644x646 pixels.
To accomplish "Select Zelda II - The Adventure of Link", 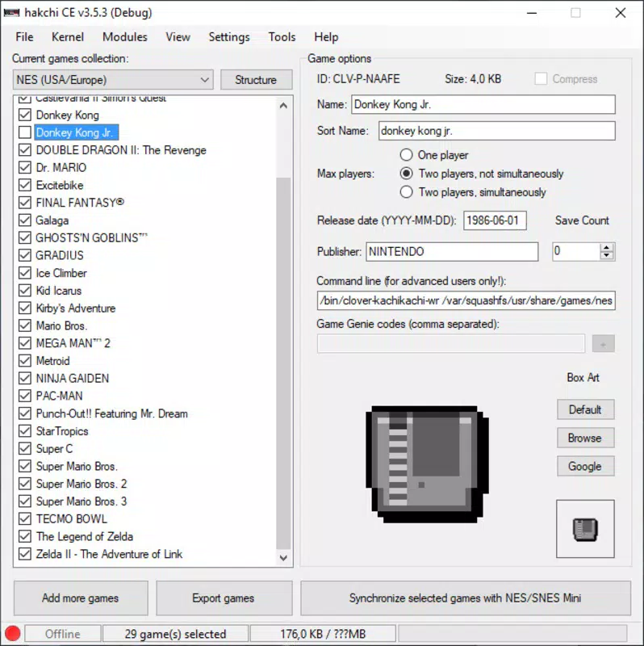I will (x=109, y=554).
